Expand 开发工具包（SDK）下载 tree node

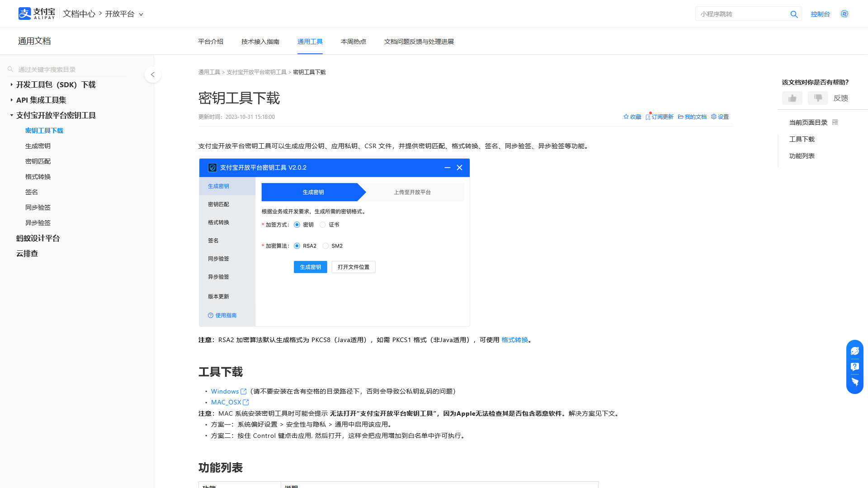[x=12, y=84]
